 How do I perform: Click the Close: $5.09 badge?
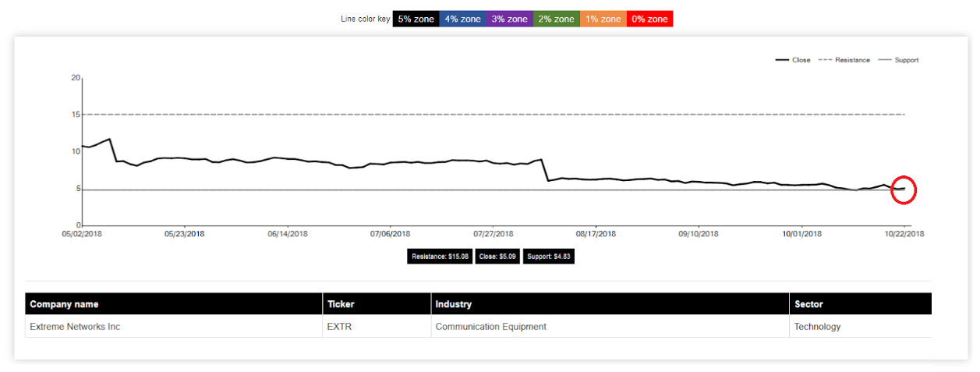[x=497, y=257]
